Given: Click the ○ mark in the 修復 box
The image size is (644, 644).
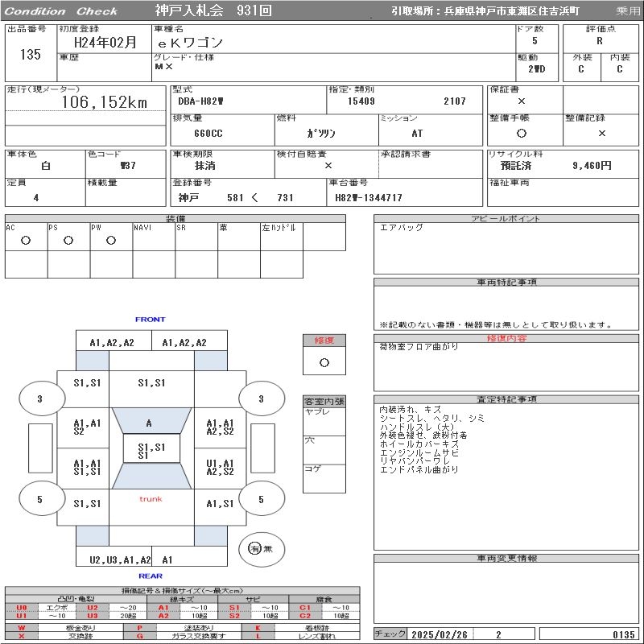Looking at the screenshot, I should 324,362.
